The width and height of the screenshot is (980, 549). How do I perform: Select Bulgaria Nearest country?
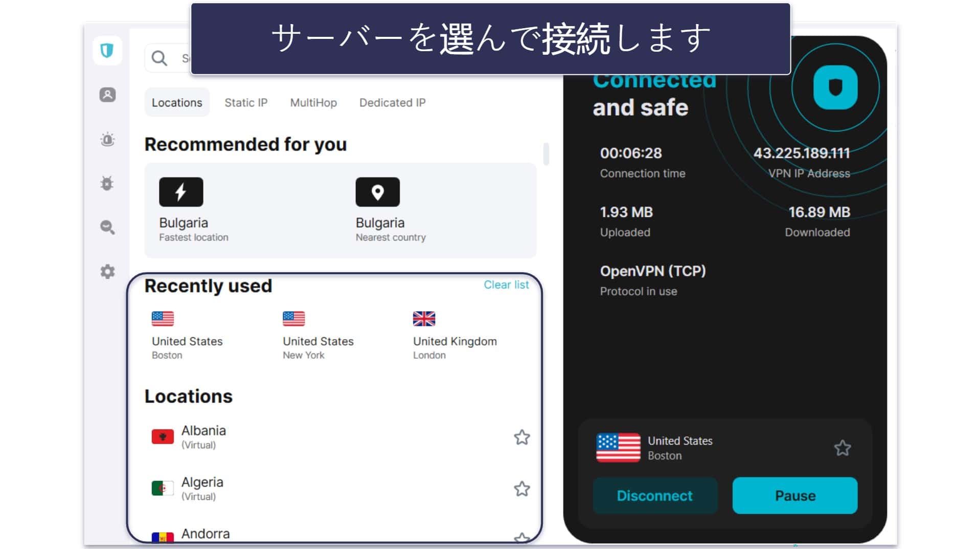click(x=391, y=210)
